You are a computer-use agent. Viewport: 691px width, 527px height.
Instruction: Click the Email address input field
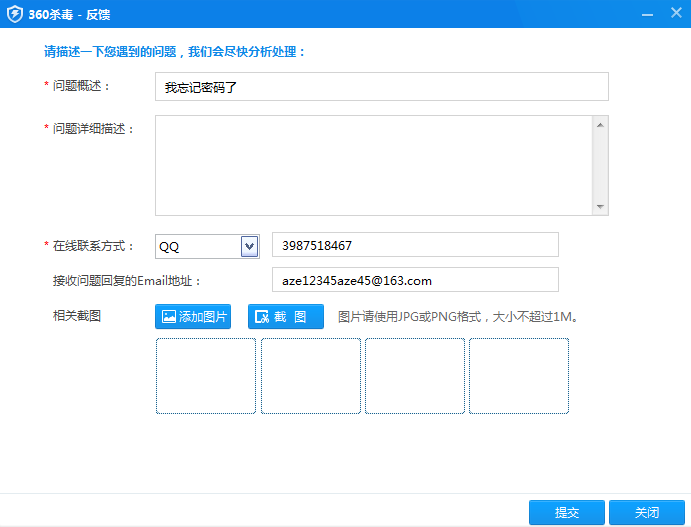tap(414, 280)
